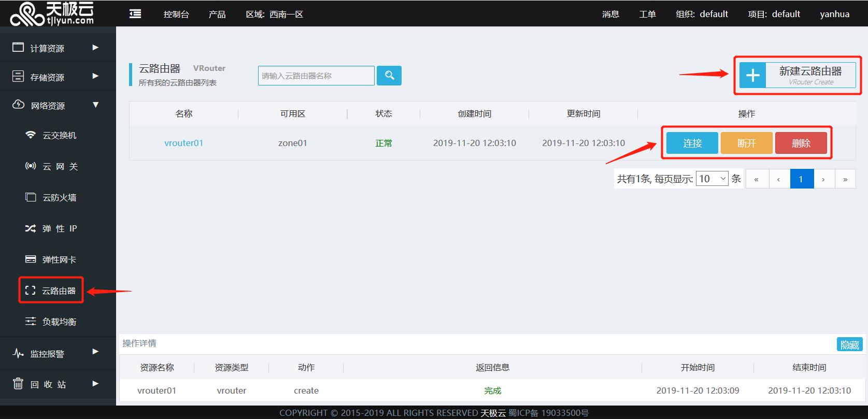This screenshot has width=868, height=419.
Task: Expand the 计算资源 menu section
Action: tap(57, 48)
